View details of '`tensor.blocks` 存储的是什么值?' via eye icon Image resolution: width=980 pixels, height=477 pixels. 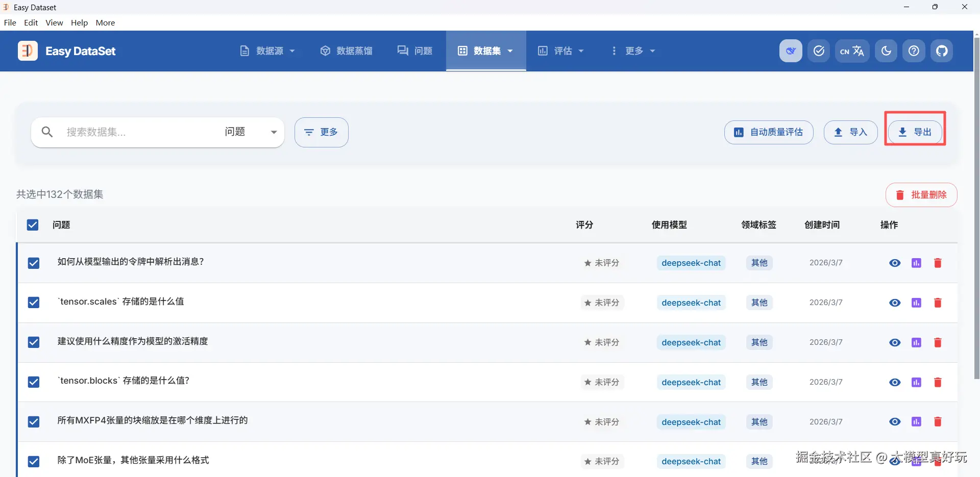click(x=895, y=383)
